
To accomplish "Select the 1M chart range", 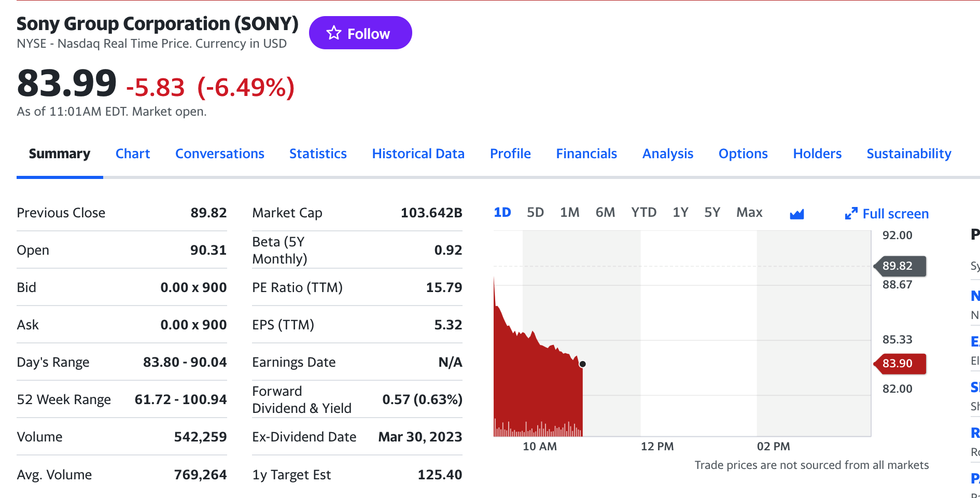I will point(570,212).
